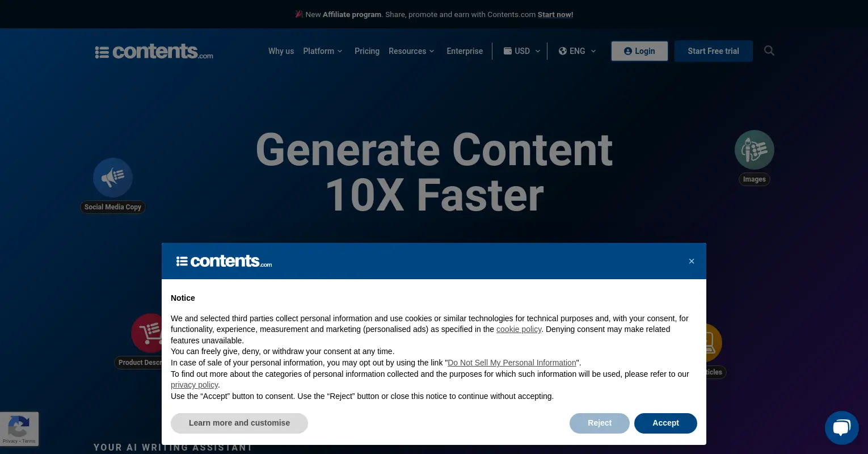The image size is (868, 454).
Task: Click the reCAPTCHA badge icon
Action: [19, 426]
